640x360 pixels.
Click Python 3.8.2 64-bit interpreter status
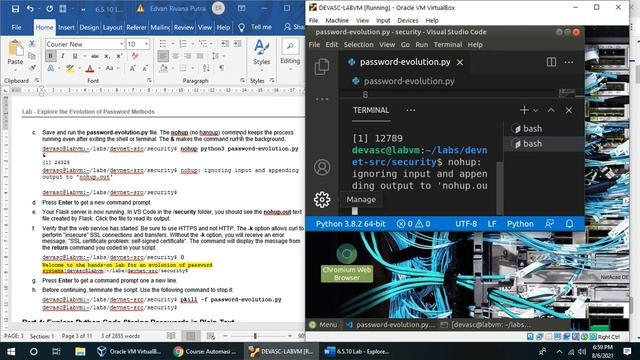tap(351, 224)
